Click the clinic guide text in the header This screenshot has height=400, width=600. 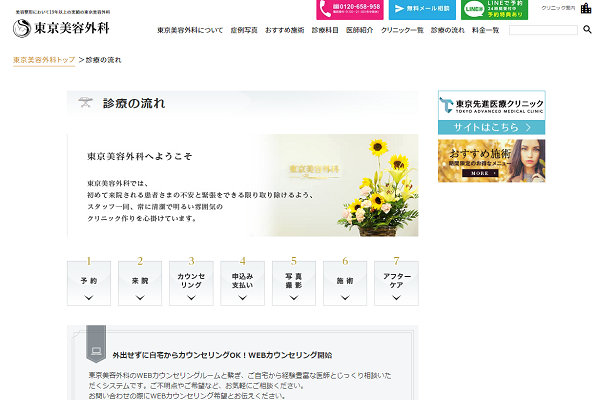point(558,8)
